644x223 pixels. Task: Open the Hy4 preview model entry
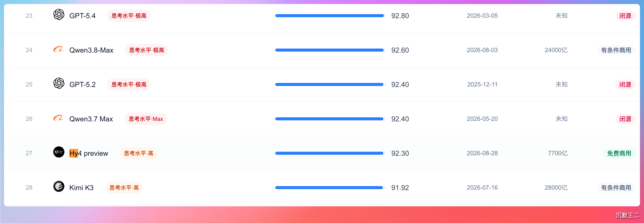[89, 153]
